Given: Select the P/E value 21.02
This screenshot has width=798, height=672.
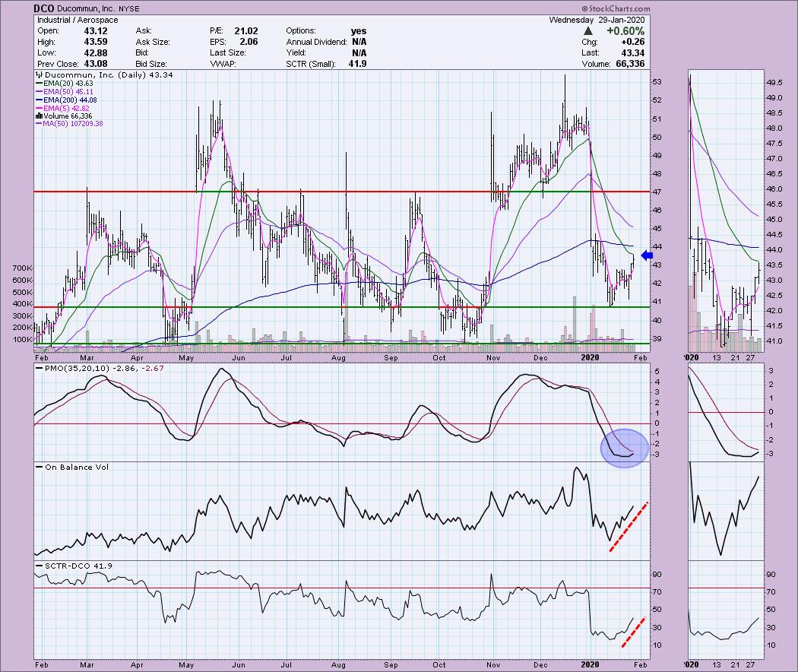Looking at the screenshot, I should tap(245, 31).
